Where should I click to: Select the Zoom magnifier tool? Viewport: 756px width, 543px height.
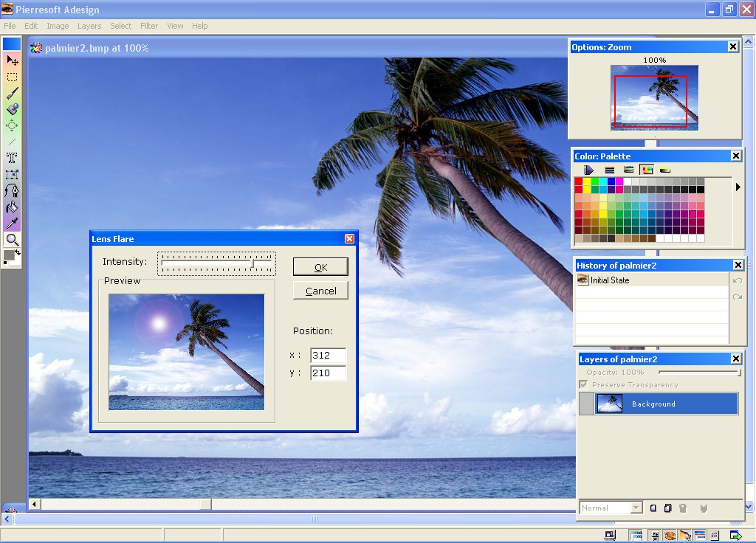click(x=12, y=240)
